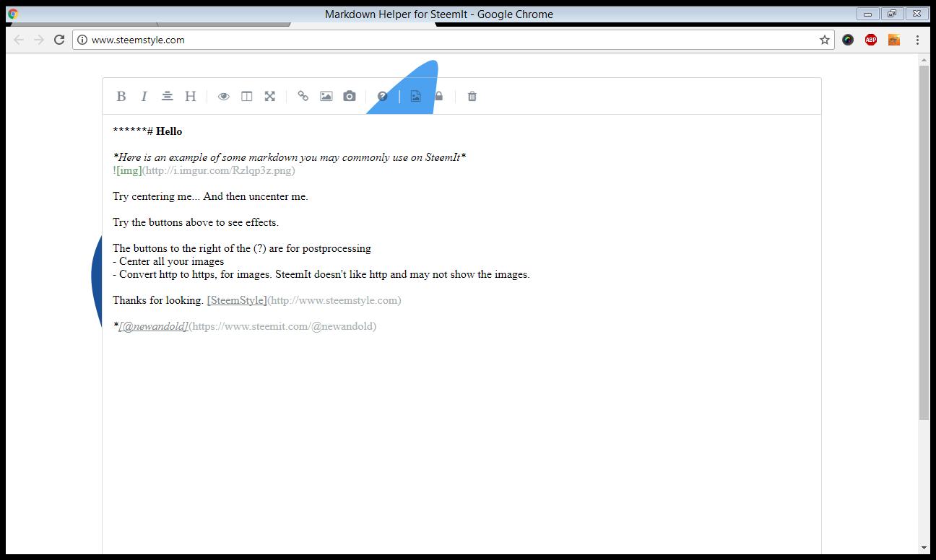Open Chrome's three-dot menu
This screenshot has width=936, height=560.
(x=917, y=40)
